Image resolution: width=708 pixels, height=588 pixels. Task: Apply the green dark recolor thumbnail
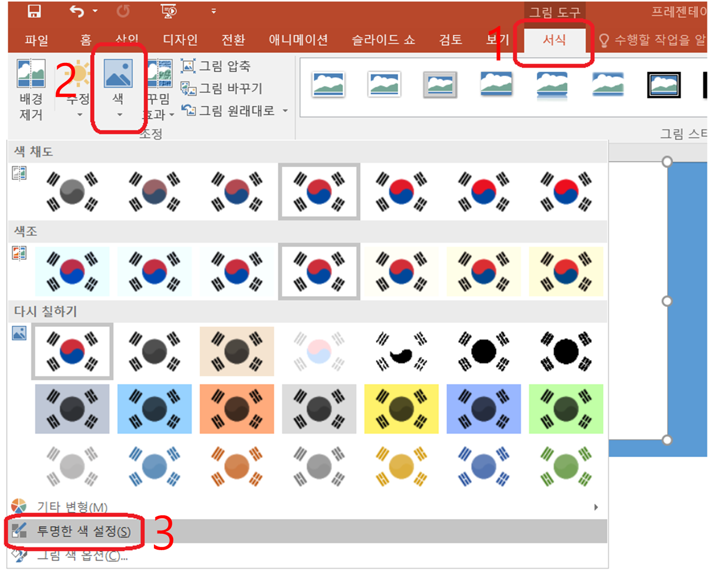(x=566, y=409)
